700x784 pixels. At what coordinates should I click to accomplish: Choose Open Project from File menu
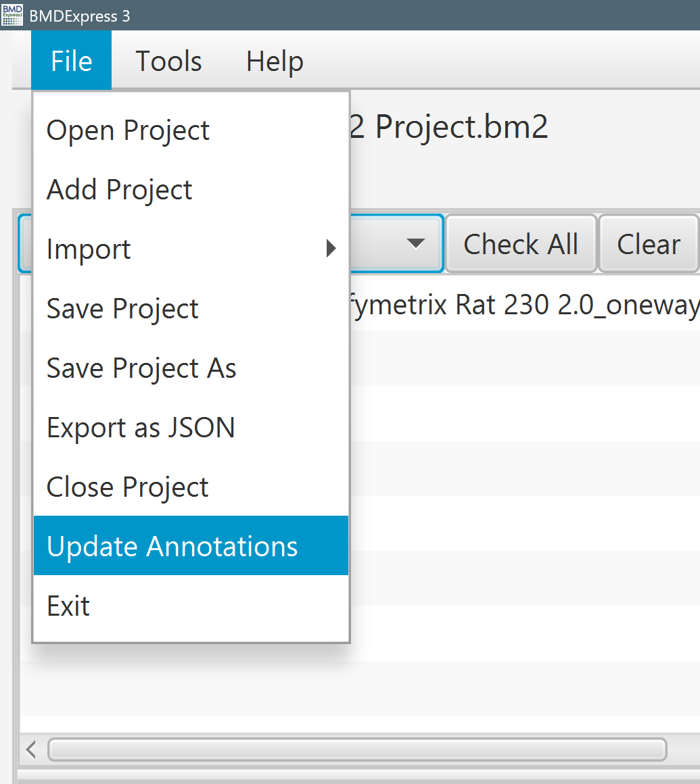tap(191, 130)
